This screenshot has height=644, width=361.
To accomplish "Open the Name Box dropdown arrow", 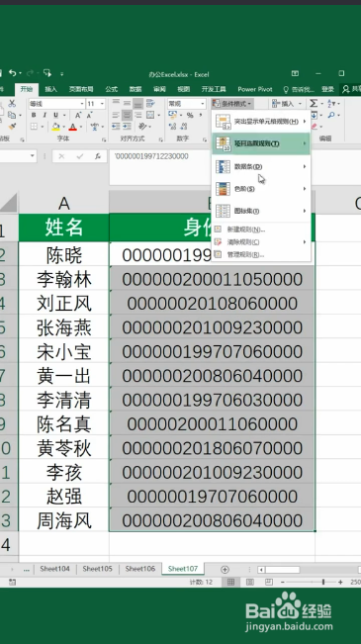I will tap(32, 156).
